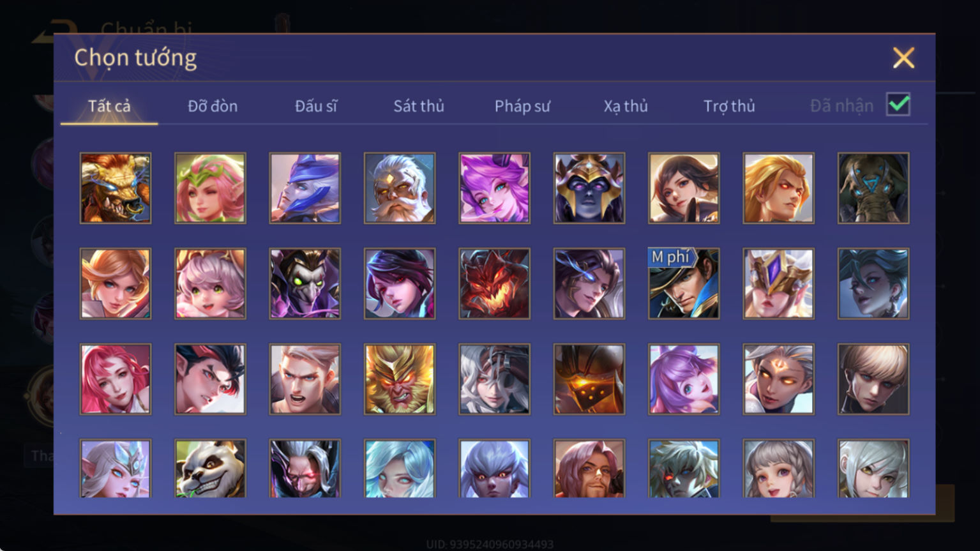
Task: Close the Chọn tướng dialog
Action: click(x=903, y=58)
